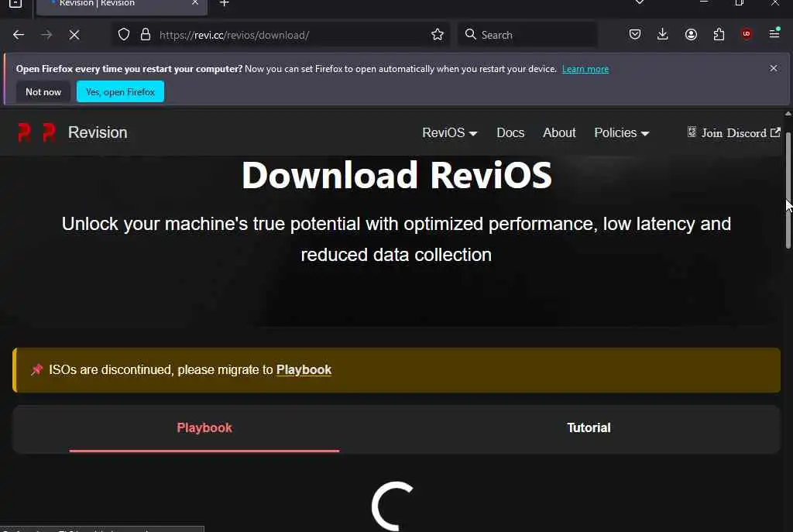
Task: Go back to the previous page
Action: click(x=19, y=35)
